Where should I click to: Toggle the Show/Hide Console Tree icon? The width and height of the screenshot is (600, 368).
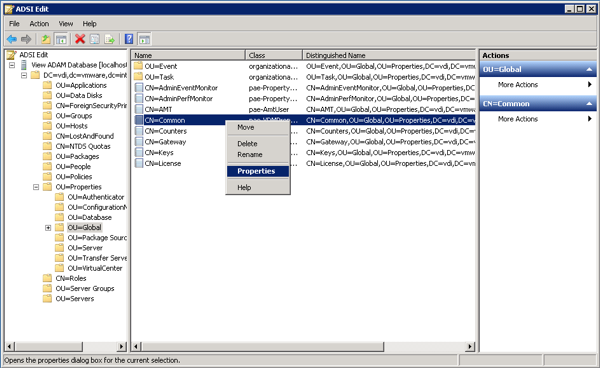(x=61, y=39)
